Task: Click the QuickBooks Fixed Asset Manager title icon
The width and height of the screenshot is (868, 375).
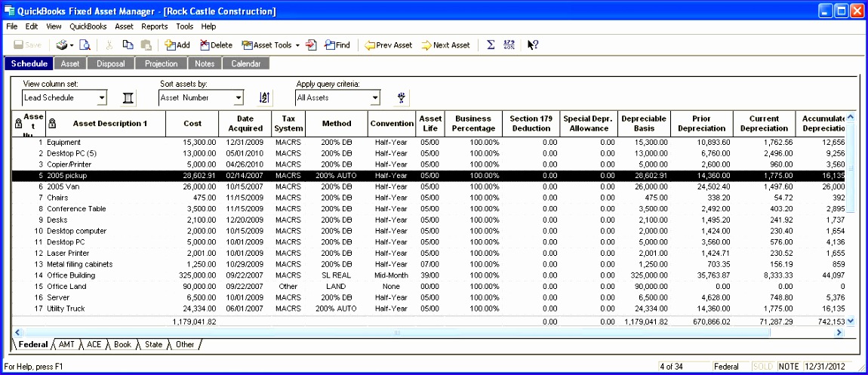Action: [9, 11]
